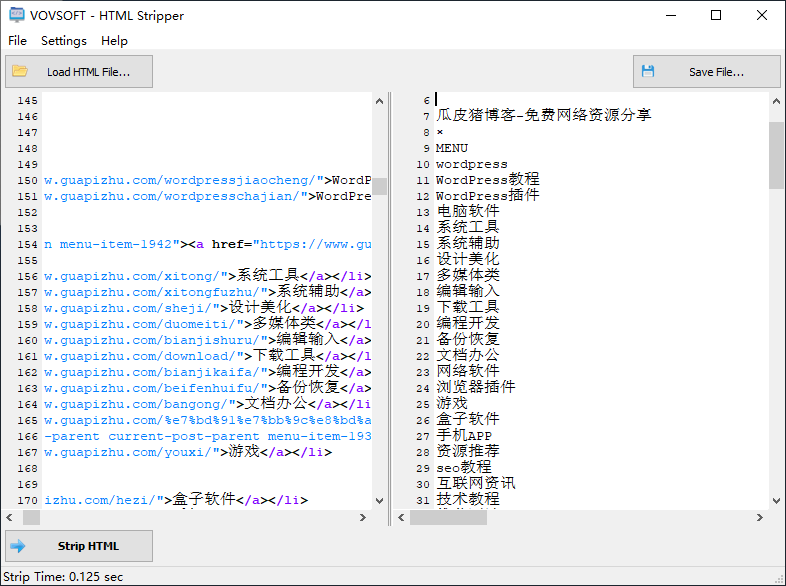
Task: Click the VOVSOFT app icon in title bar
Action: click(x=16, y=15)
